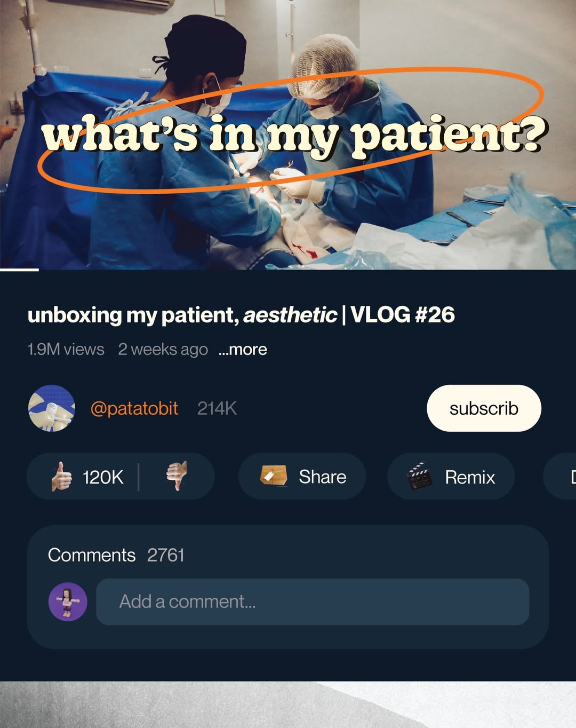Click the clapperboard icon beside Remix
Image resolution: width=576 pixels, height=728 pixels.
coord(420,476)
